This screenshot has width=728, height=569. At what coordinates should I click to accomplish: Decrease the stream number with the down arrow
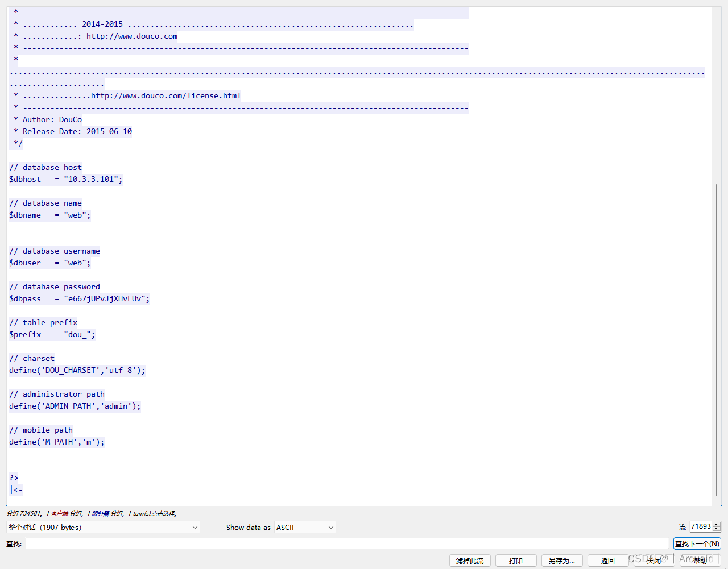(717, 530)
